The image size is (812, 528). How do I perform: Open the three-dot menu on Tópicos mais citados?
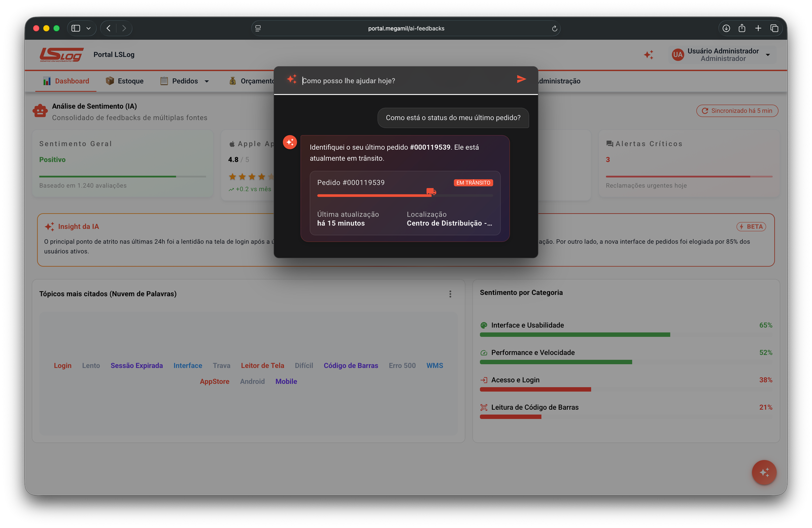pyautogui.click(x=450, y=293)
